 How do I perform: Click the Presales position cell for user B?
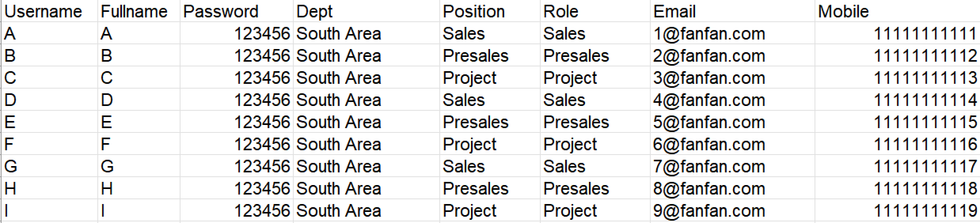click(x=475, y=56)
